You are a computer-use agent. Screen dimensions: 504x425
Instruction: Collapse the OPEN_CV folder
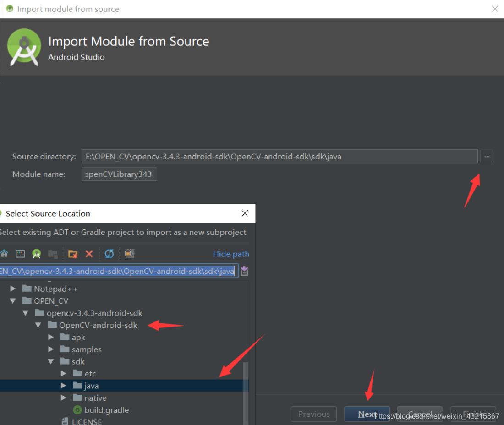(13, 301)
